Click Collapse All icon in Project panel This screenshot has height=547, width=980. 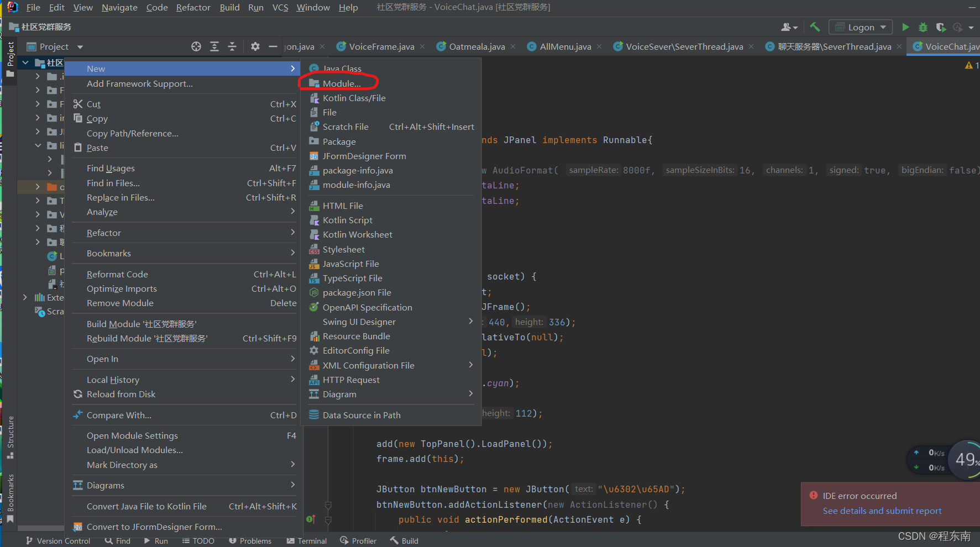(x=232, y=47)
